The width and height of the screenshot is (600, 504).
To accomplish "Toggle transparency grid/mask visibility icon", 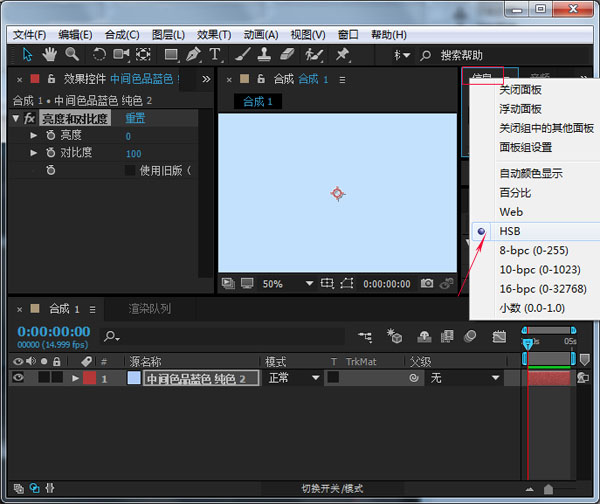I will pyautogui.click(x=347, y=283).
